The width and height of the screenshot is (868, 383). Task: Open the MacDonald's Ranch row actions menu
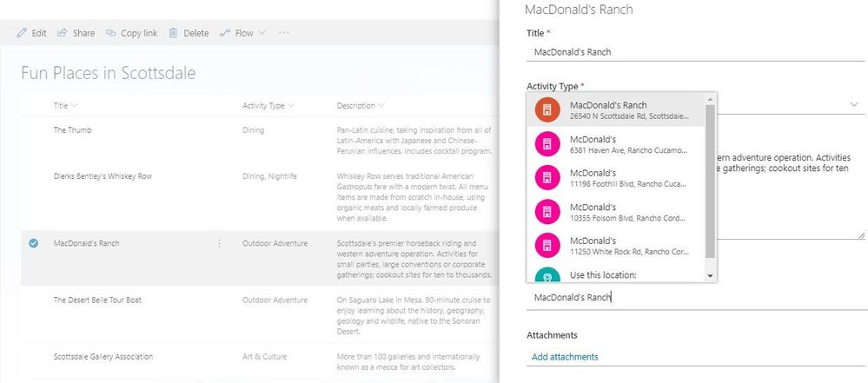click(x=219, y=243)
